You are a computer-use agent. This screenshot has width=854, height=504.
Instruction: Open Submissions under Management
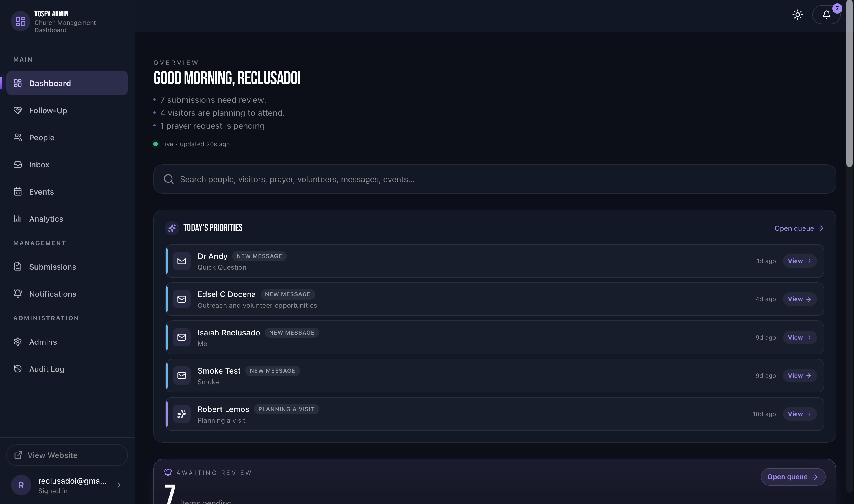(x=67, y=267)
